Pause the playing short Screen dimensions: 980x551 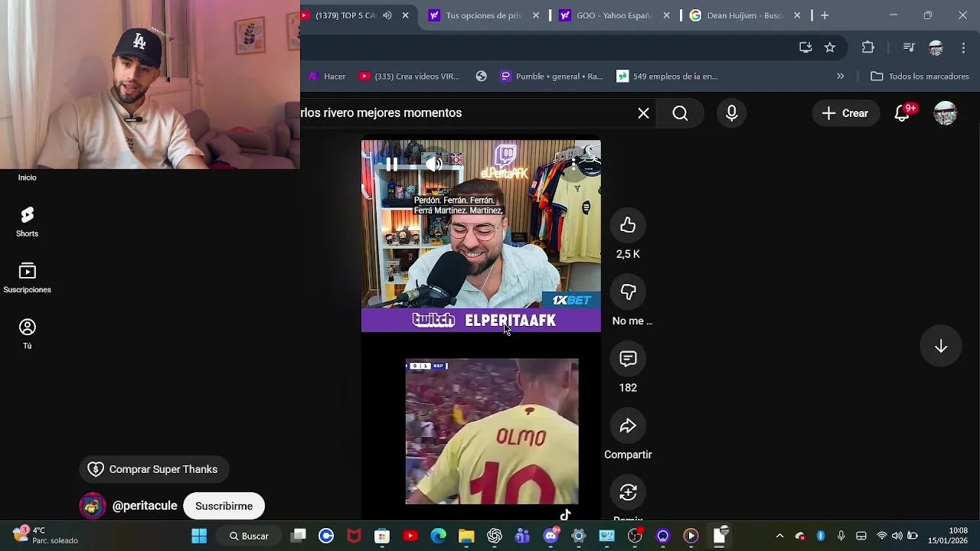[391, 164]
